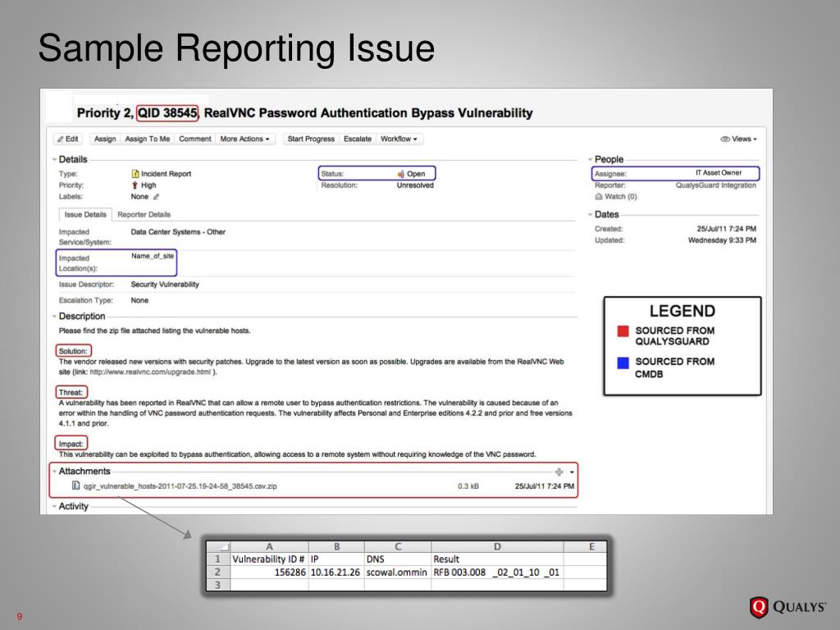Click the Open status icon

pyautogui.click(x=400, y=174)
